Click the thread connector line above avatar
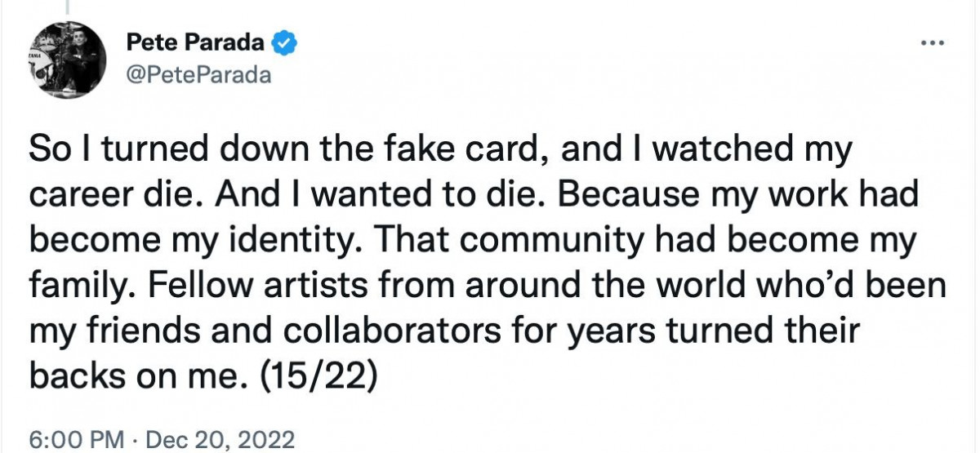Image resolution: width=980 pixels, height=453 pixels. pyautogui.click(x=65, y=7)
